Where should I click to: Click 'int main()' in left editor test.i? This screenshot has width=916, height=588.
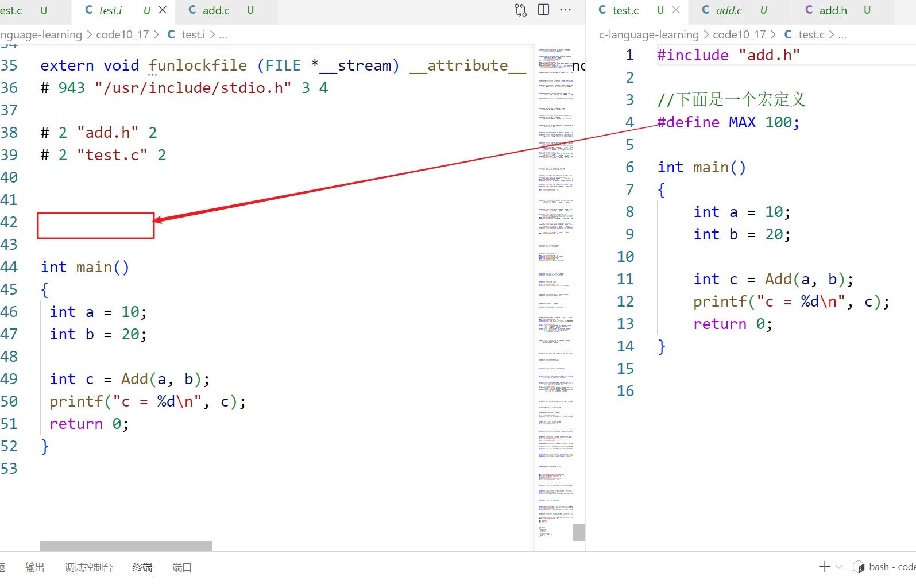tap(85, 267)
